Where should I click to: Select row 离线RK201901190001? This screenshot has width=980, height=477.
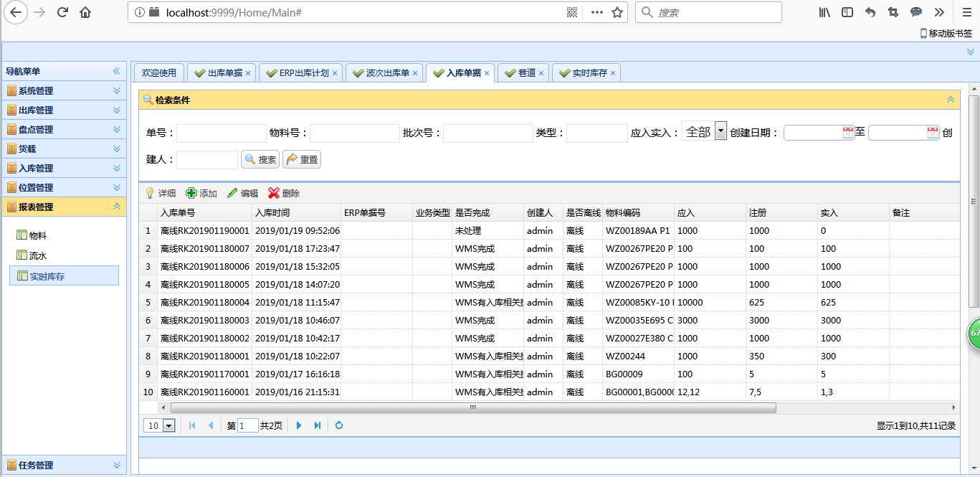tap(549, 231)
